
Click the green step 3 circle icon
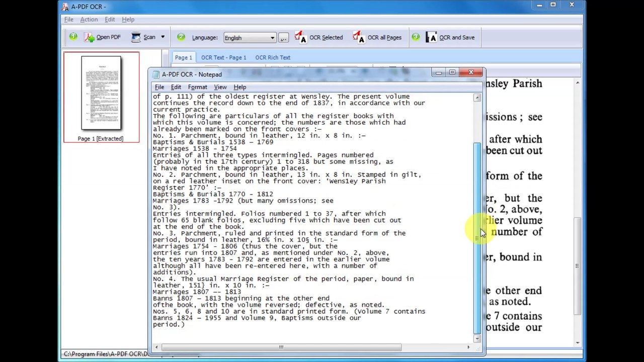[x=416, y=37]
